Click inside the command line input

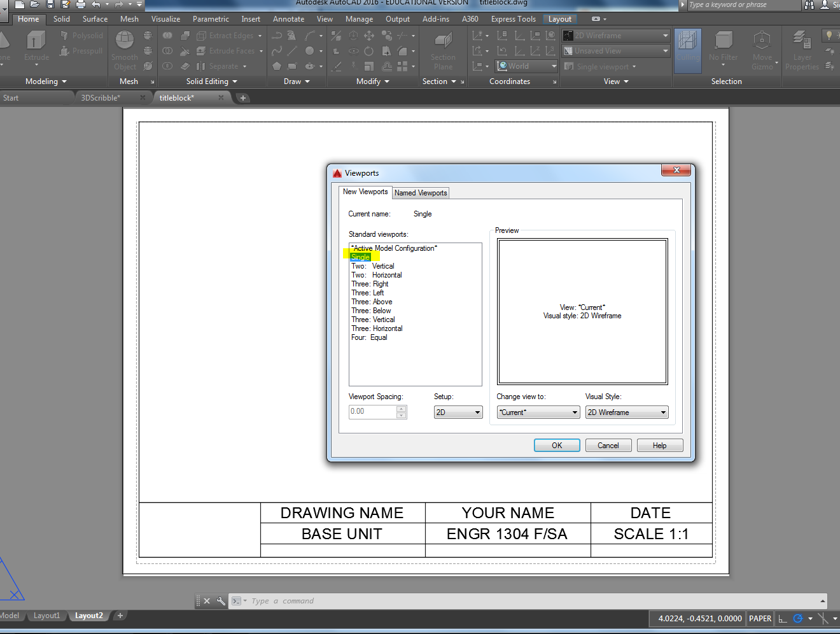pos(382,600)
